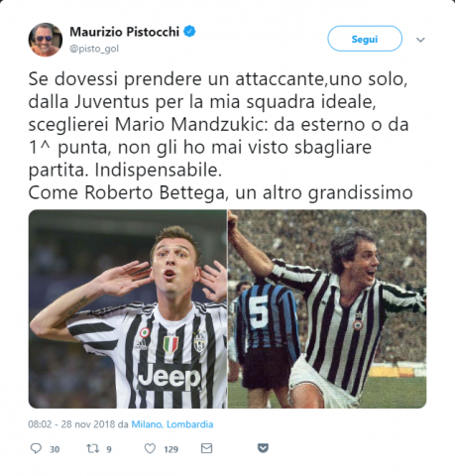Click the blue verified badge
455x476 pixels.
pyautogui.click(x=189, y=32)
